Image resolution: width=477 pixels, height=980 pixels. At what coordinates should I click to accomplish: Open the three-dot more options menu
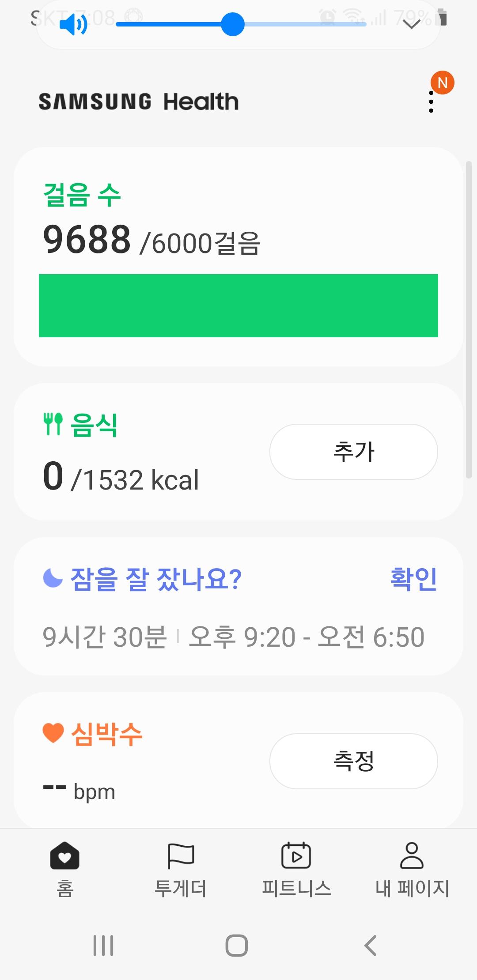pos(431,102)
